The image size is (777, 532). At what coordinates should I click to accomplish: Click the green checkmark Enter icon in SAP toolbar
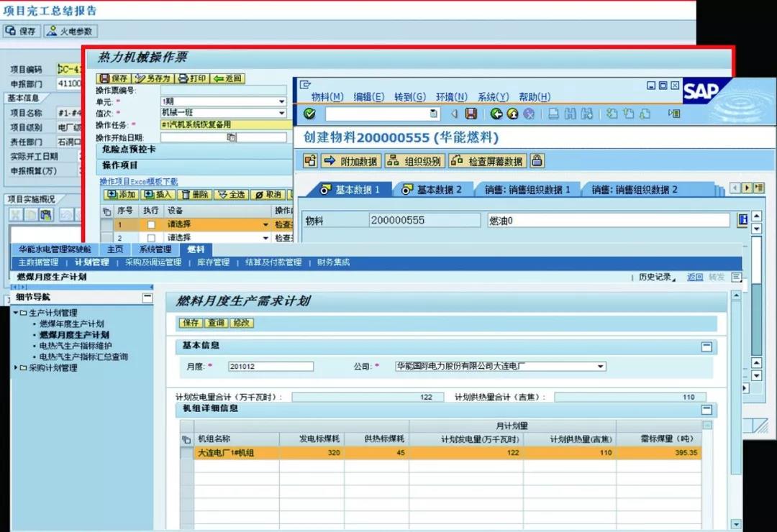pos(309,114)
